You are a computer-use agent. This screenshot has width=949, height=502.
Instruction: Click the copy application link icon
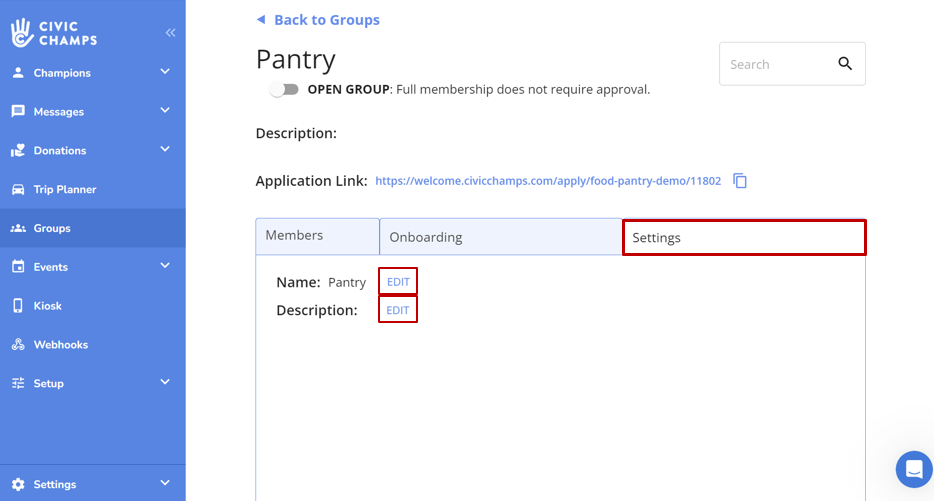pos(740,181)
